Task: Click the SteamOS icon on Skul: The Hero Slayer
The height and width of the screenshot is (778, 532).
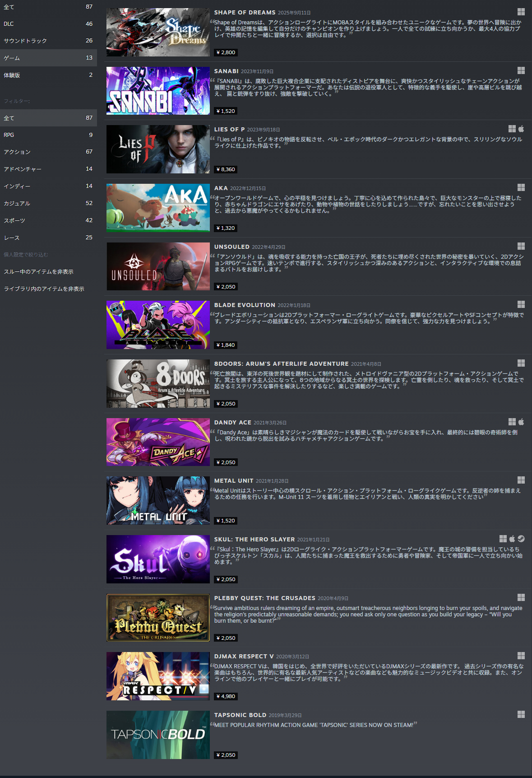Action: (521, 539)
